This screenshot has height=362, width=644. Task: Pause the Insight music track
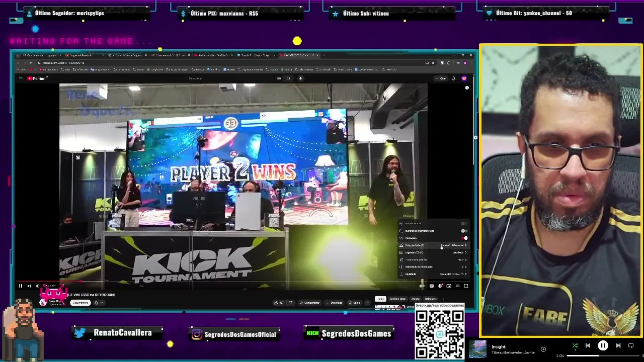pyautogui.click(x=603, y=345)
